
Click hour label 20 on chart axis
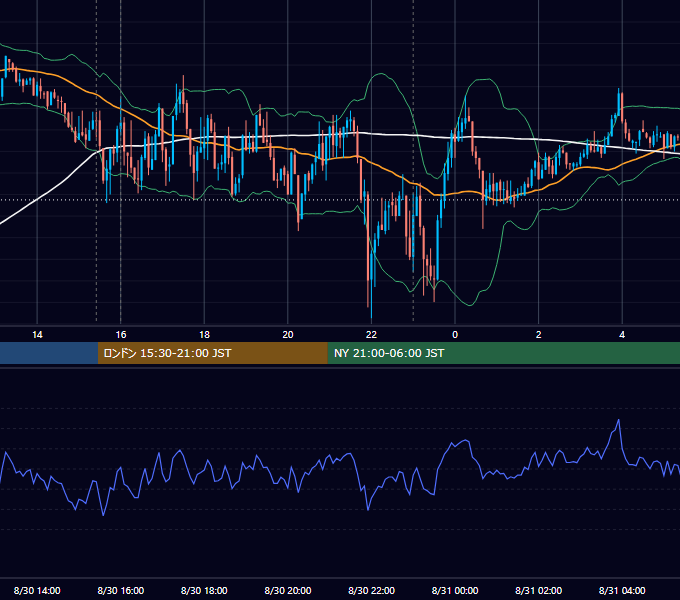pos(288,335)
